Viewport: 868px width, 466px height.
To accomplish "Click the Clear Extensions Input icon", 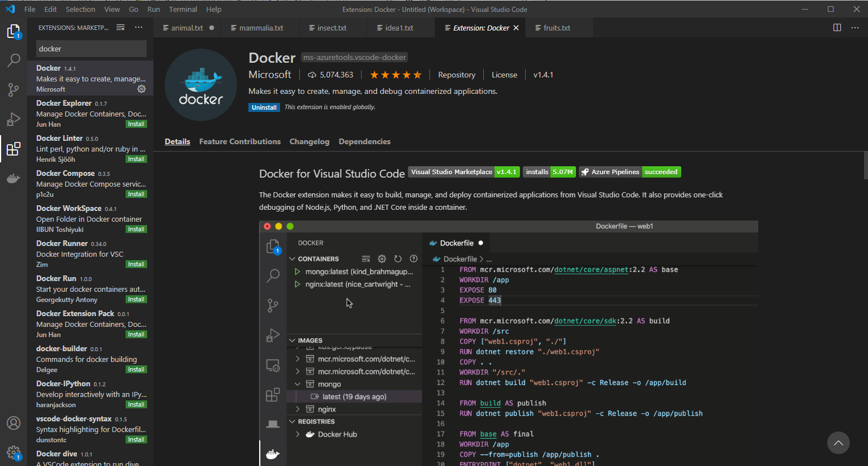I will pos(121,27).
